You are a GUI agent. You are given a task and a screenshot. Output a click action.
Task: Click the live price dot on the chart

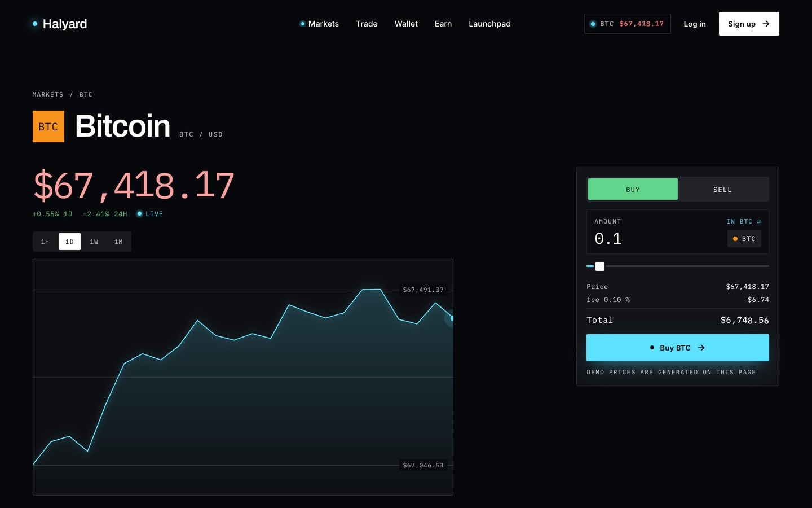click(x=452, y=318)
